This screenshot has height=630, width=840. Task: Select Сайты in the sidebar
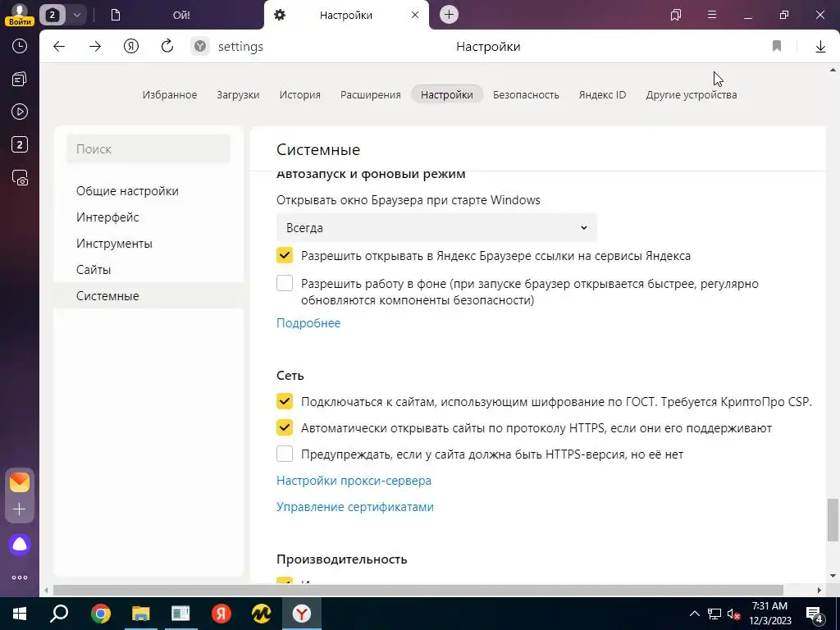tap(148, 269)
